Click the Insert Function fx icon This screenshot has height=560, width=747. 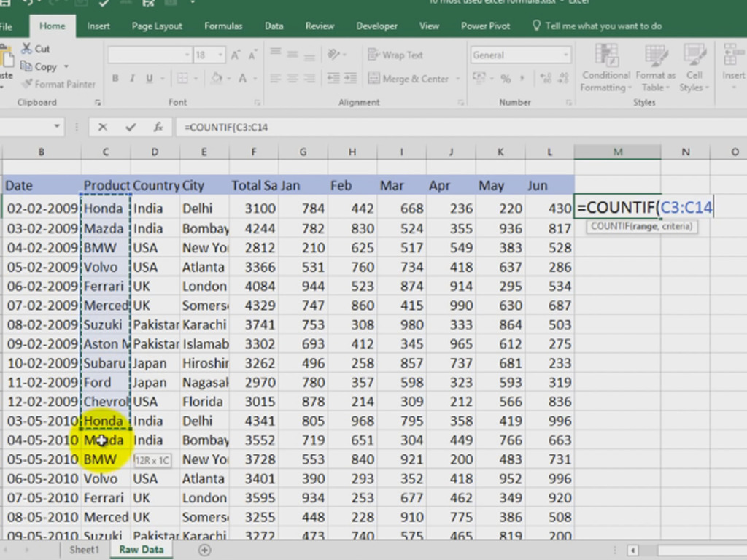(158, 127)
